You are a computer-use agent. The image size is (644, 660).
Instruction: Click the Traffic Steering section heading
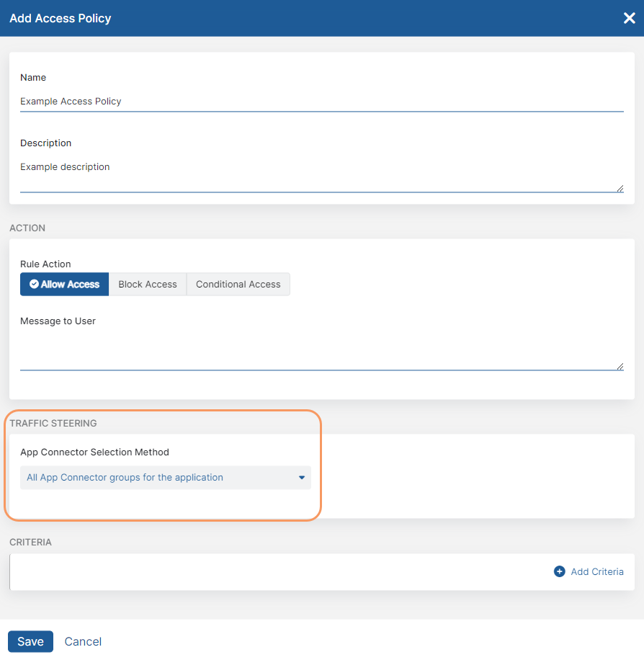click(53, 424)
